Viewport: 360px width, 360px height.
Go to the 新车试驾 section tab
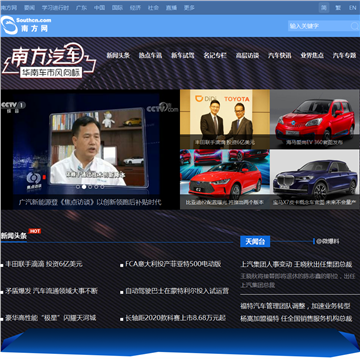[x=183, y=56]
